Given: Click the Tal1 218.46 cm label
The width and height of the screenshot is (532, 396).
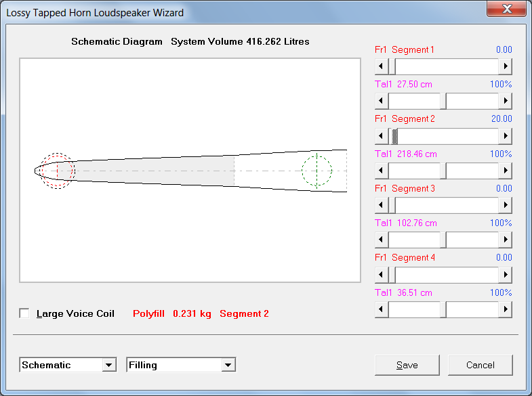Looking at the screenshot, I should (x=406, y=154).
